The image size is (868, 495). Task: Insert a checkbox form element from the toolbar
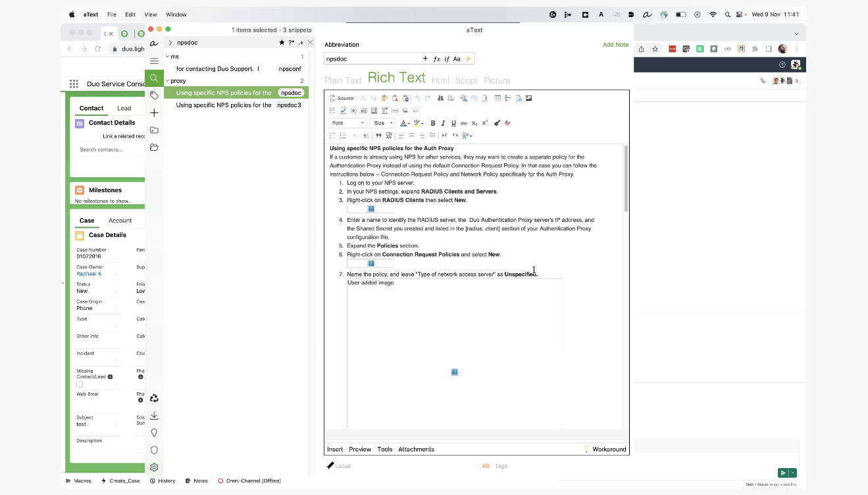(x=343, y=111)
